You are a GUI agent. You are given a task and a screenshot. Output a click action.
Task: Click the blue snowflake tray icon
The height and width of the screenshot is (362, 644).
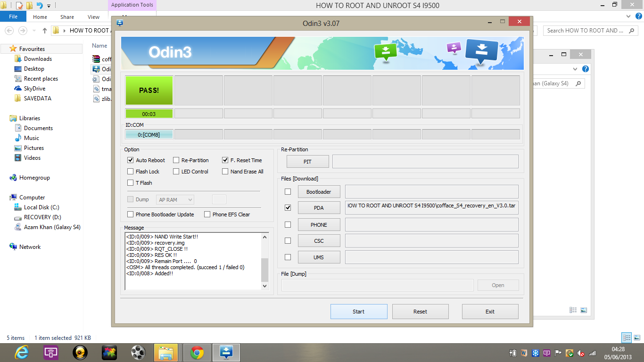[x=536, y=353]
